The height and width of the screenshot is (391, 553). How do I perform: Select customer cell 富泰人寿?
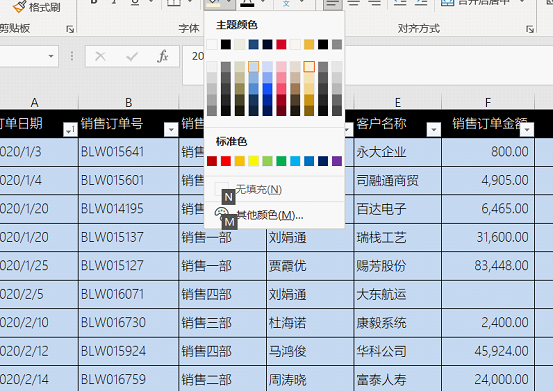[x=398, y=380]
